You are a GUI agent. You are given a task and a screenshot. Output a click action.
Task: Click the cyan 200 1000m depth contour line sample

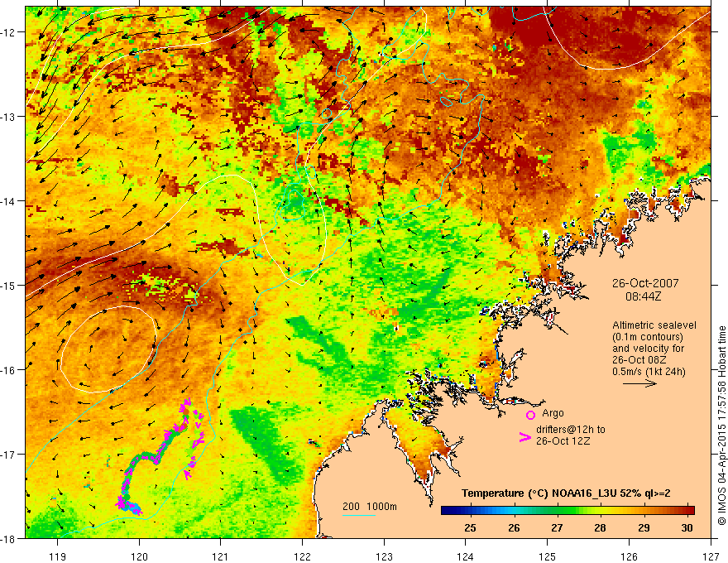point(359,515)
